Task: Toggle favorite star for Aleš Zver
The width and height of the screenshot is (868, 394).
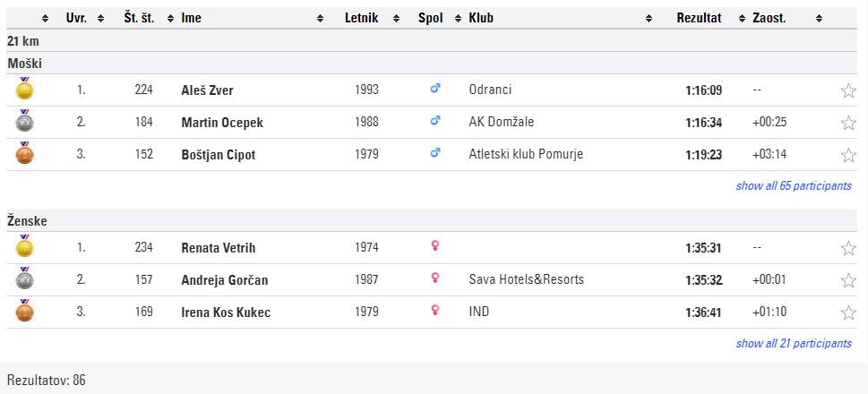Action: [848, 90]
